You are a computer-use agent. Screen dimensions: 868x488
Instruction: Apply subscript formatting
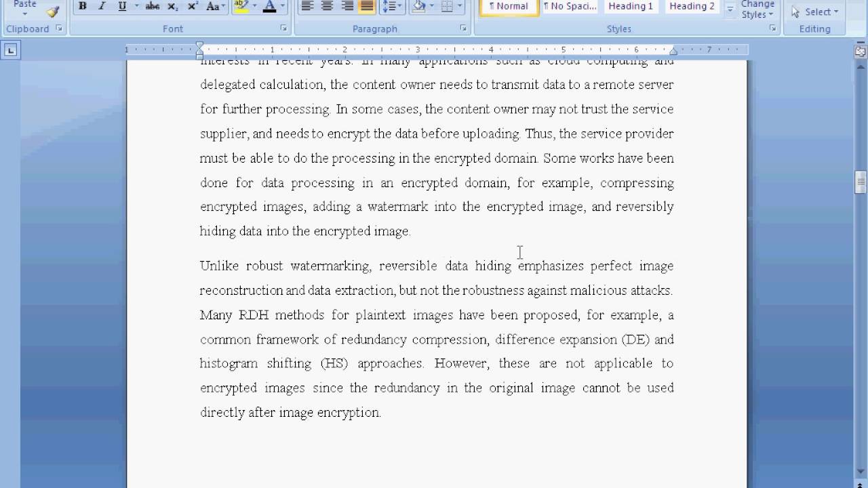pos(173,6)
